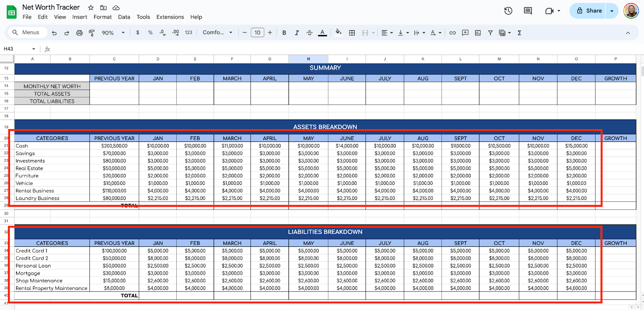The height and width of the screenshot is (310, 644).
Task: Open Functions sigma icon
Action: coord(519,33)
